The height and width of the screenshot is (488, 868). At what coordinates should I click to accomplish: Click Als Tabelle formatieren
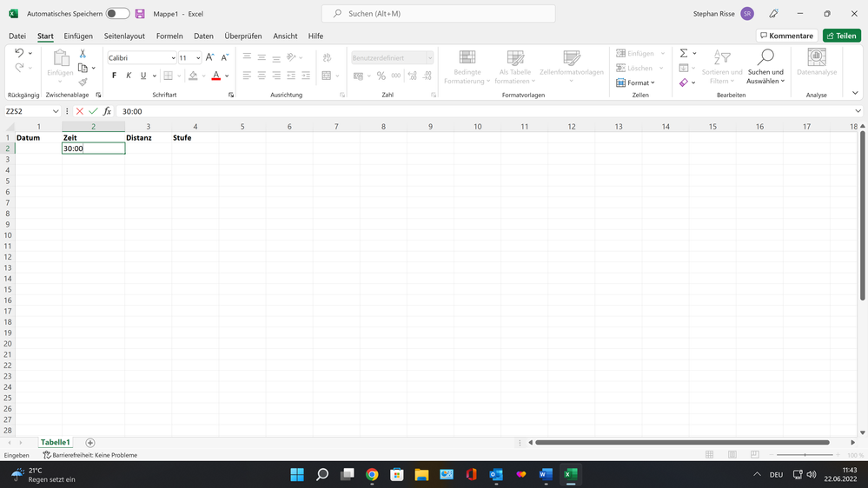pyautogui.click(x=515, y=67)
